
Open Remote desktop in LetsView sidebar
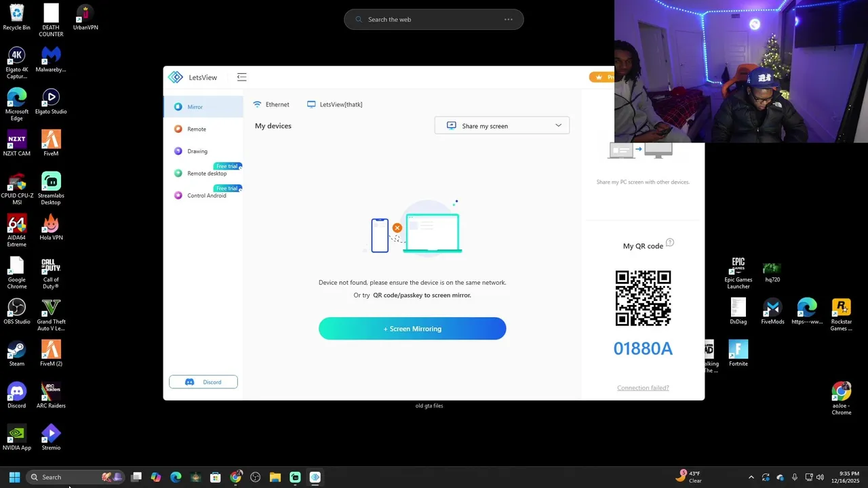click(x=203, y=173)
